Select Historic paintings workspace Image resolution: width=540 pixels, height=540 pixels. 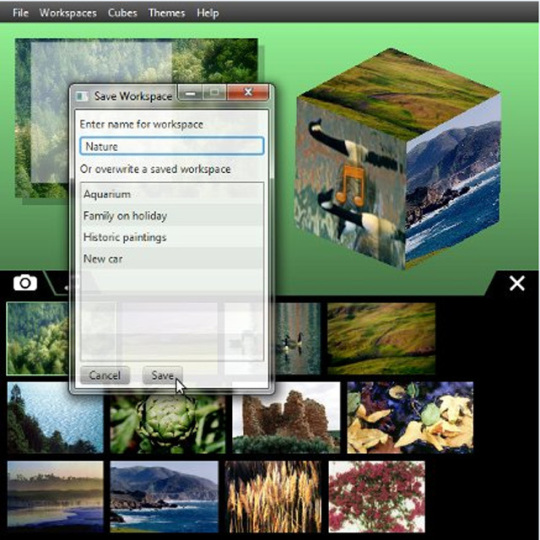(x=172, y=237)
